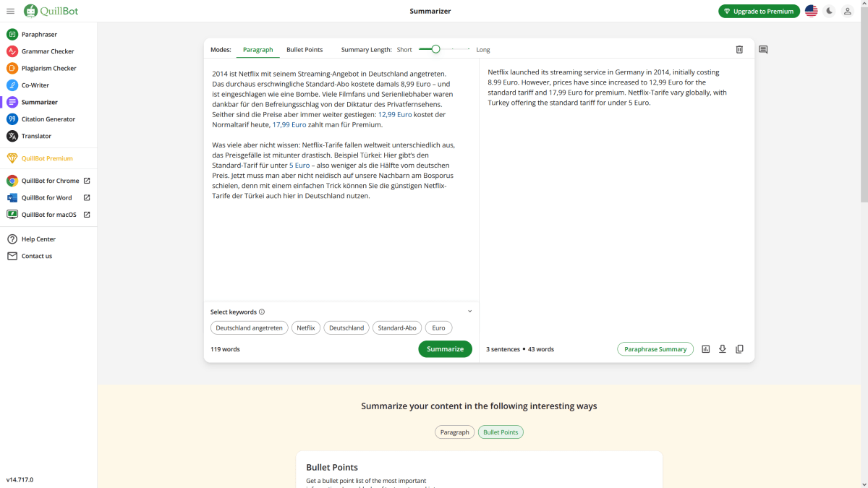868x488 pixels.
Task: Copy the summary using the copy icon
Action: click(x=739, y=348)
